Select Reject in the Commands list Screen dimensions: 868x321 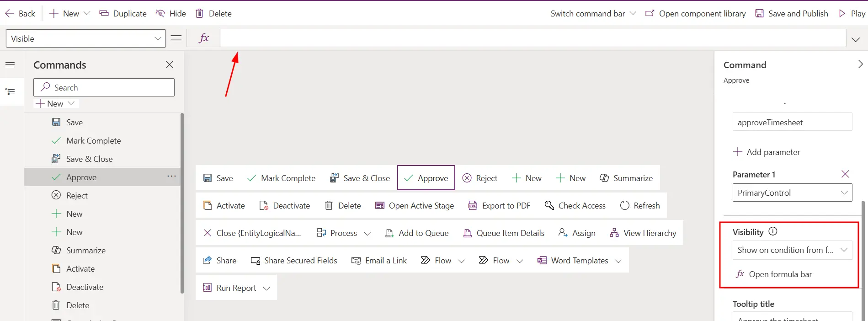(103, 195)
